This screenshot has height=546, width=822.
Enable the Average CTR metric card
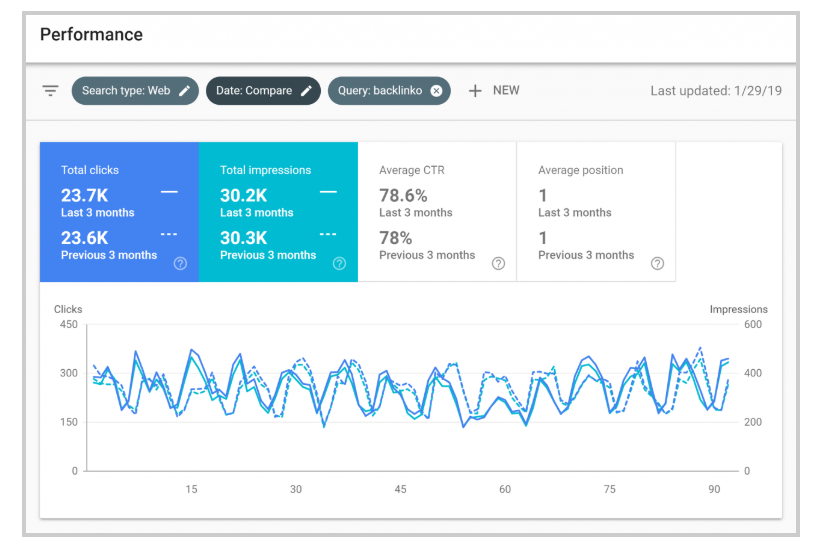pyautogui.click(x=437, y=212)
